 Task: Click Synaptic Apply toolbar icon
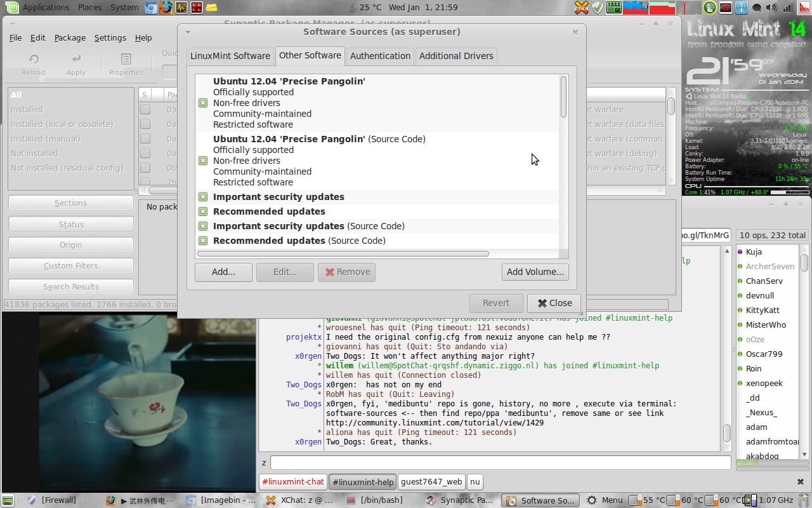76,64
